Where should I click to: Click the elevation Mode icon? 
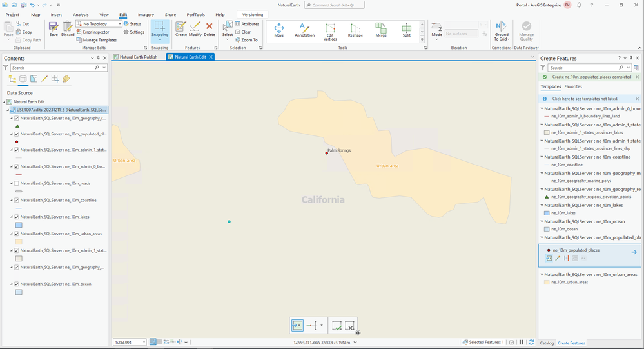436,26
